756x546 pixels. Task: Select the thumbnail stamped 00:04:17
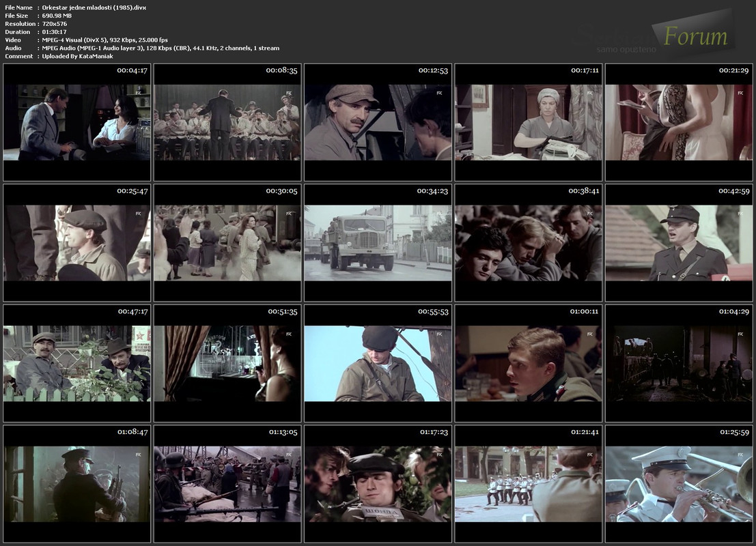point(76,122)
